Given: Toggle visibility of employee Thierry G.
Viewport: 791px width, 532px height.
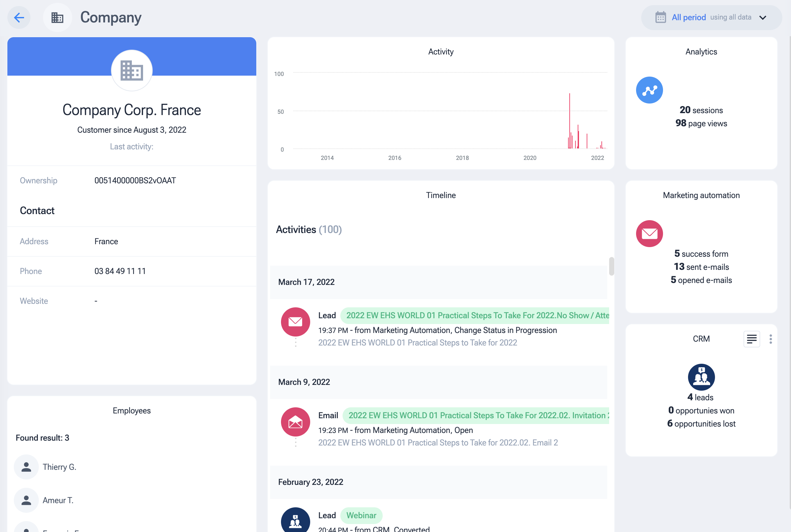Looking at the screenshot, I should coord(26,466).
